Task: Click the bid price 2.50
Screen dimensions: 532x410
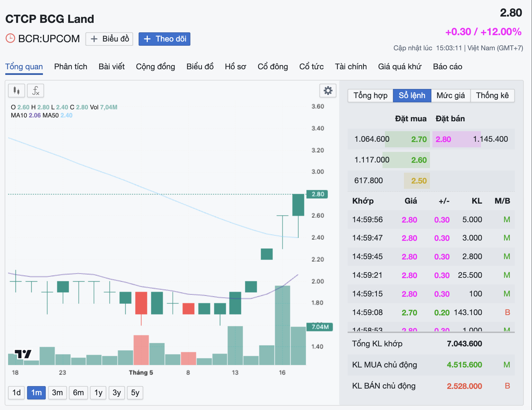Action: [x=419, y=181]
